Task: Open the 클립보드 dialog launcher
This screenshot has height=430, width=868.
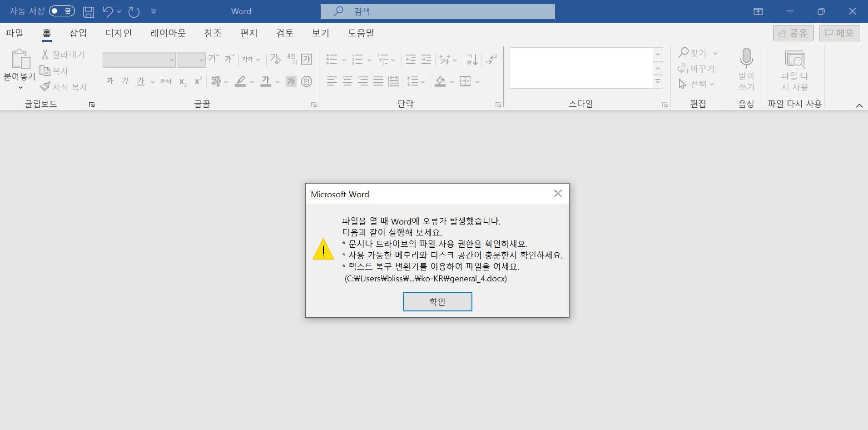Action: [92, 105]
